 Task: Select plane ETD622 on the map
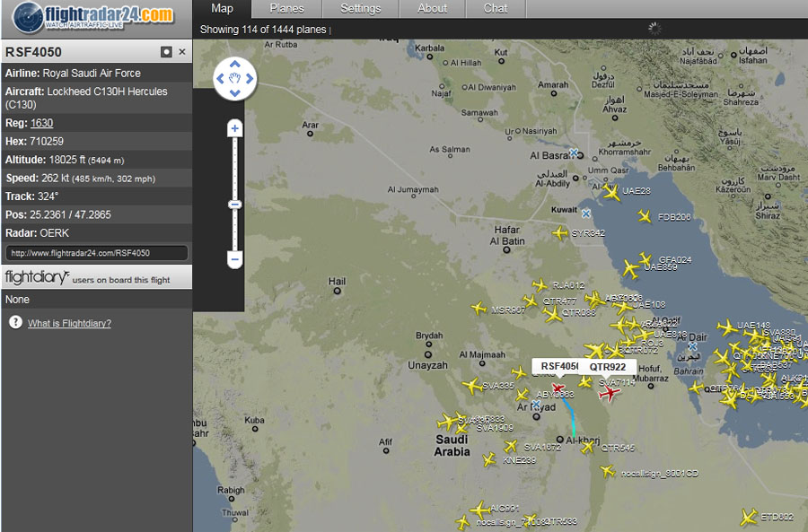click(749, 517)
